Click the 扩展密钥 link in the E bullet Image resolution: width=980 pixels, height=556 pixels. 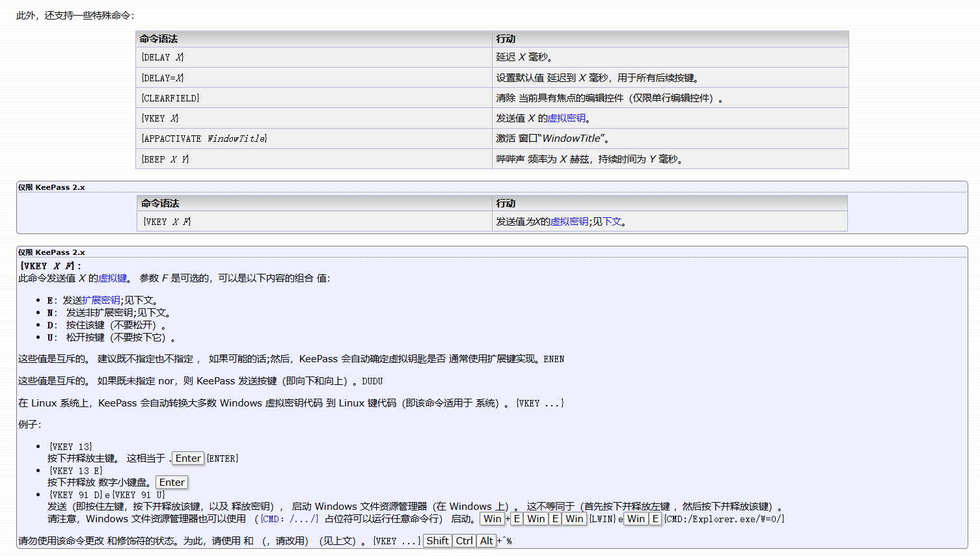tap(101, 300)
